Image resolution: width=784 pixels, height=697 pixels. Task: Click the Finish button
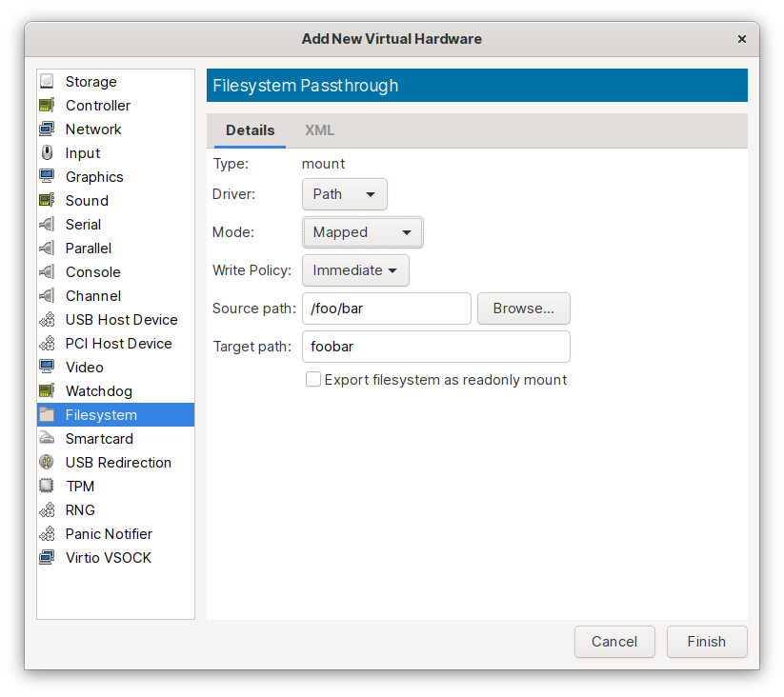[x=706, y=642]
